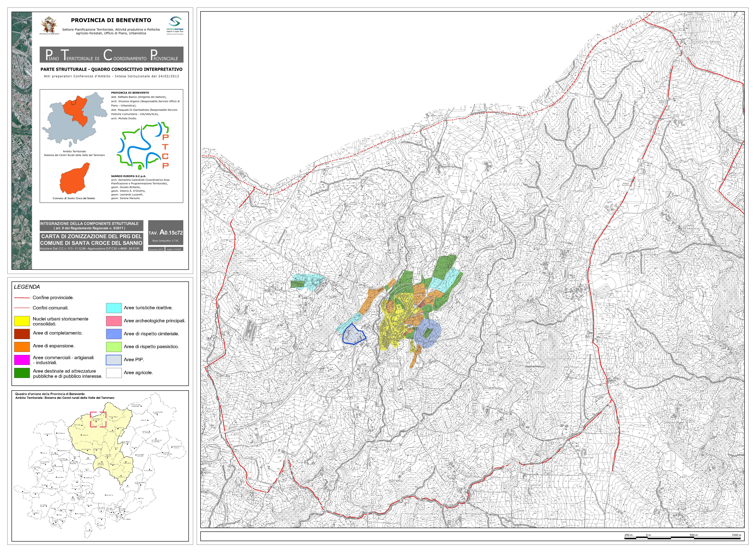The height and width of the screenshot is (552, 756).
Task: Select the pink Aree archeologiche principali swatch
Action: pyautogui.click(x=114, y=321)
